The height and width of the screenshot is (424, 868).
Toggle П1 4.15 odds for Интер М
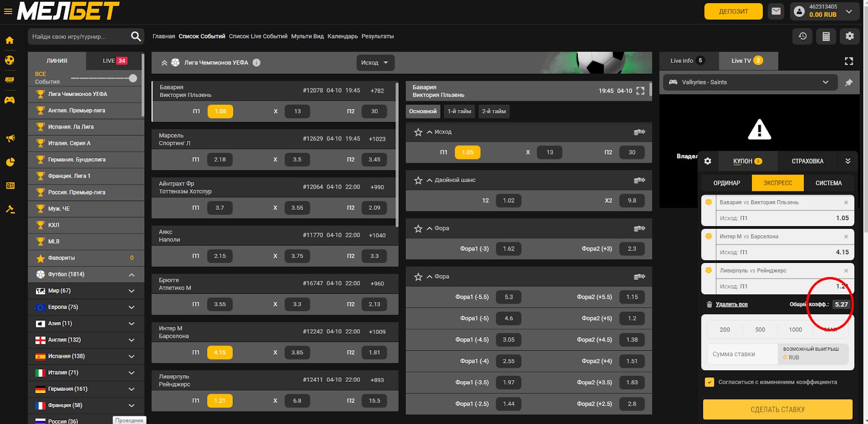[220, 352]
